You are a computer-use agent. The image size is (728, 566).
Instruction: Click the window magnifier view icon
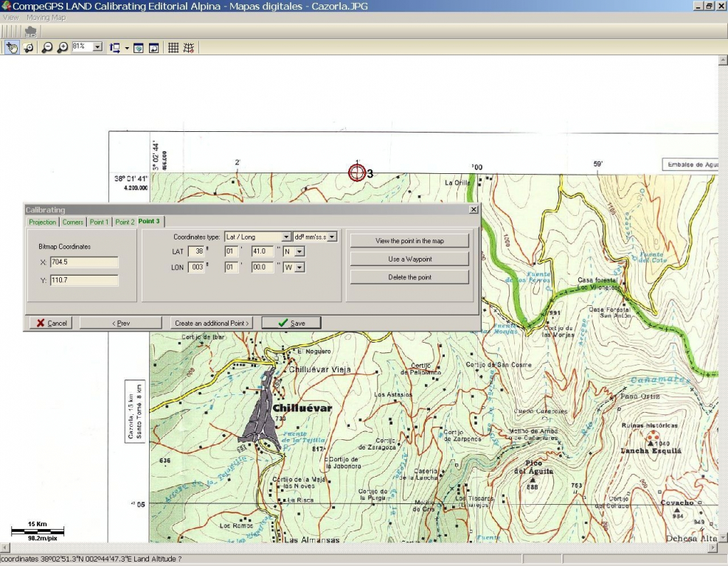tap(153, 47)
